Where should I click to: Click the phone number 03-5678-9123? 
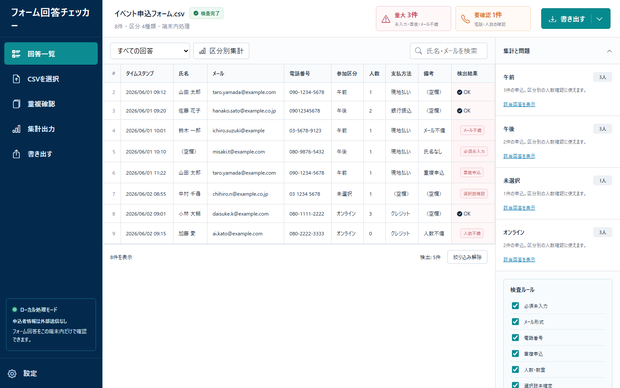click(305, 131)
